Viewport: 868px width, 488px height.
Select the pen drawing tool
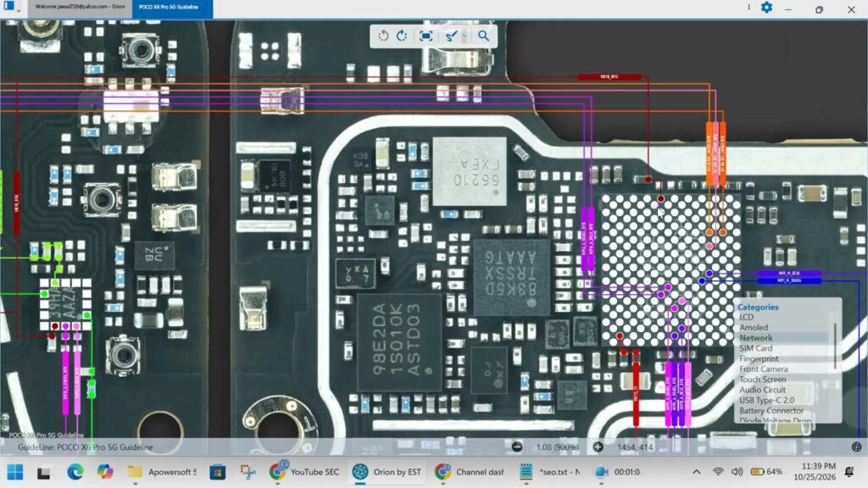[x=451, y=36]
